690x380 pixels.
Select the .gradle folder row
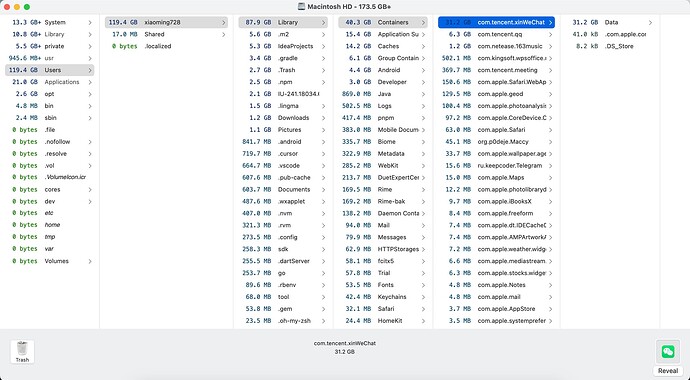point(283,58)
